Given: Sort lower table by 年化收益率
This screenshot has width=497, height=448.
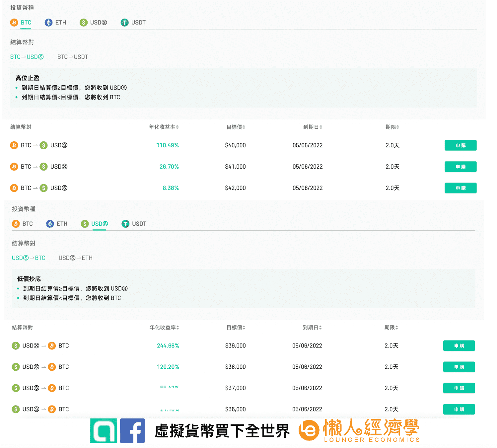Looking at the screenshot, I should [164, 328].
